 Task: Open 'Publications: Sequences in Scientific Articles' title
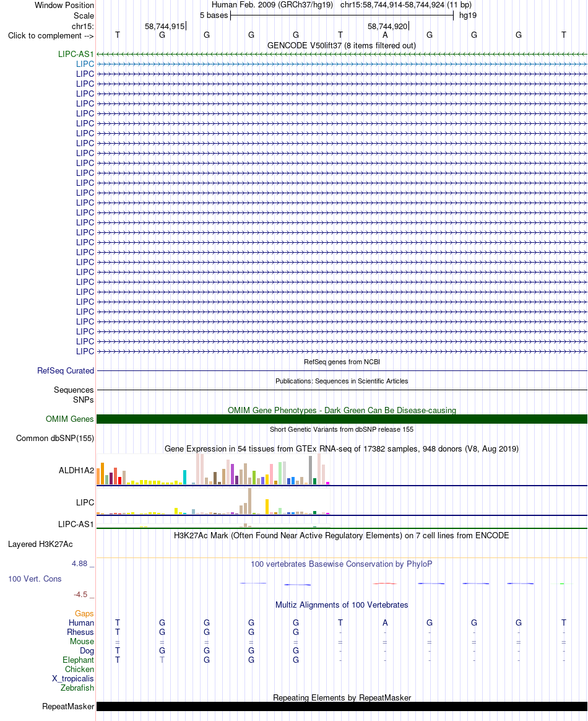click(342, 381)
